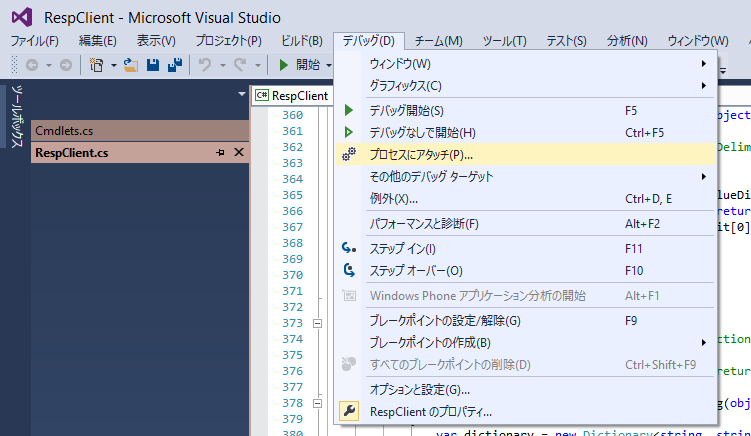
Task: Click the New Project toolbar icon
Action: click(x=96, y=65)
